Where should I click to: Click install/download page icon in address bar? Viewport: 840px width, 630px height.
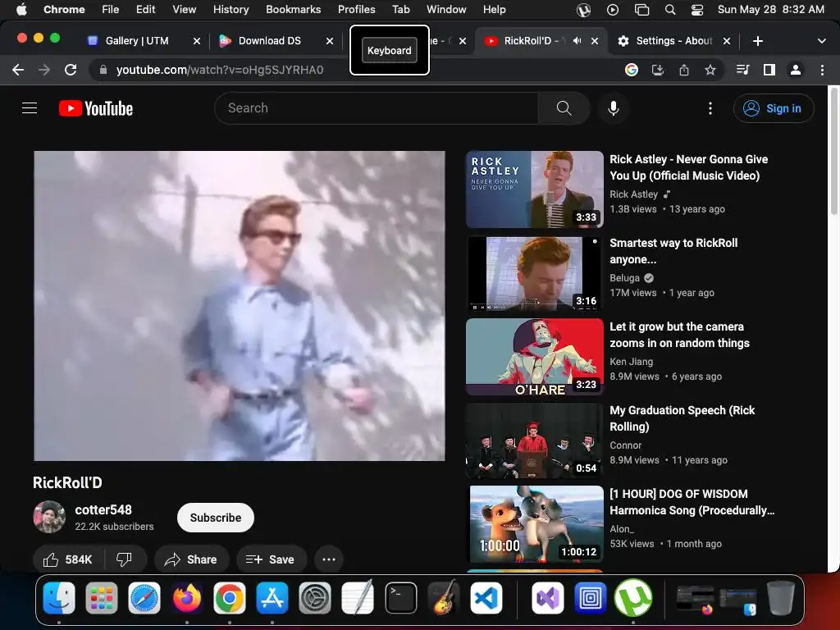click(658, 70)
